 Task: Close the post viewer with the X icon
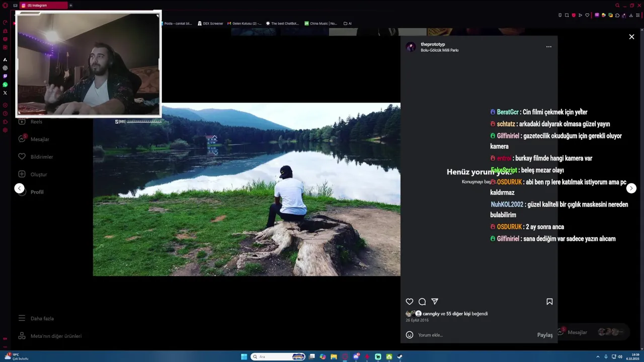click(x=631, y=37)
